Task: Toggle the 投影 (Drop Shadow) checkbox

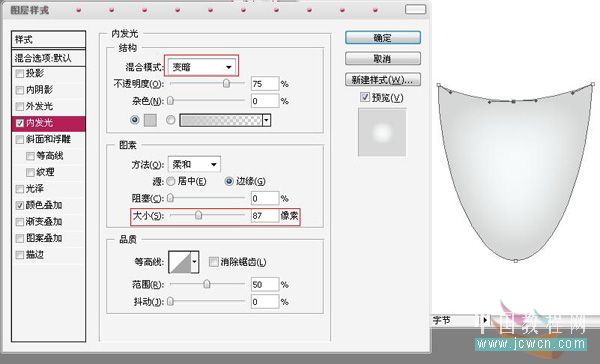Action: 20,73
